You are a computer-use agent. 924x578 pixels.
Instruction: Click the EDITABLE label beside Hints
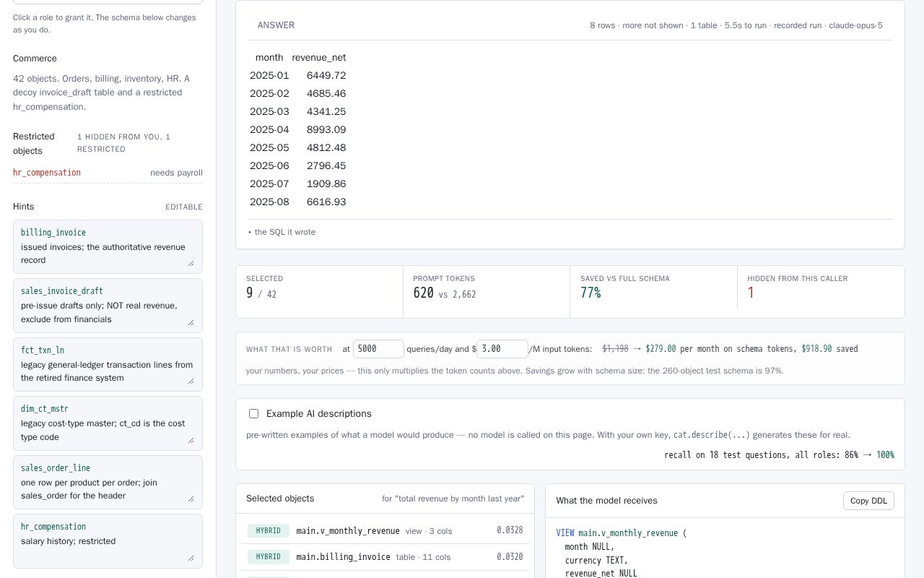[184, 207]
